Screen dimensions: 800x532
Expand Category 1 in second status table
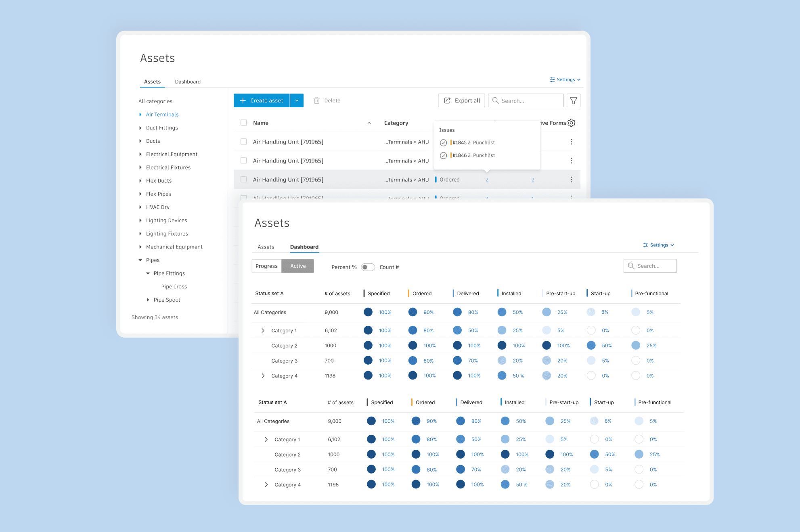[x=266, y=439]
